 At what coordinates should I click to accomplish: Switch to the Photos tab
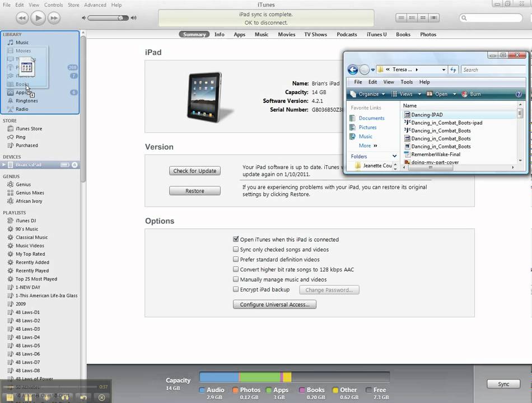[428, 34]
